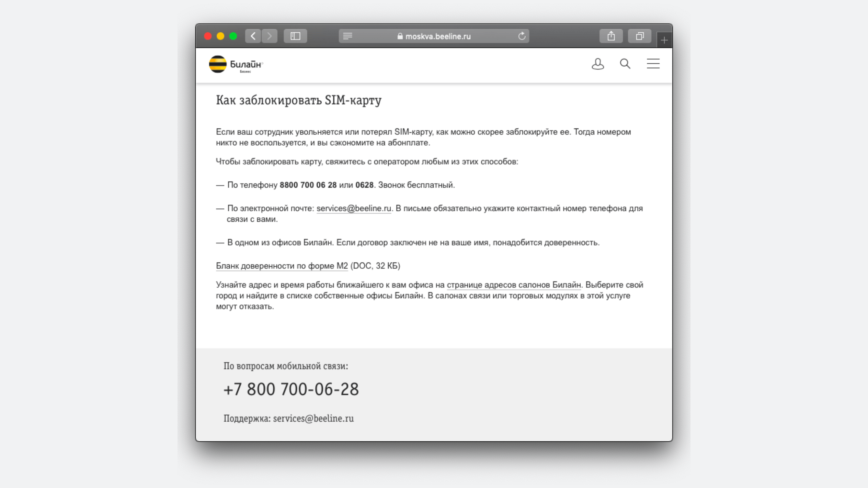Open link to services@beeline.ru email
This screenshot has height=488, width=868.
click(x=354, y=208)
